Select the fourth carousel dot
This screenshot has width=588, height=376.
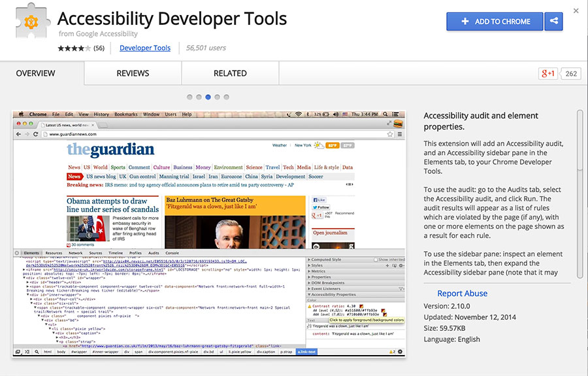coord(217,97)
